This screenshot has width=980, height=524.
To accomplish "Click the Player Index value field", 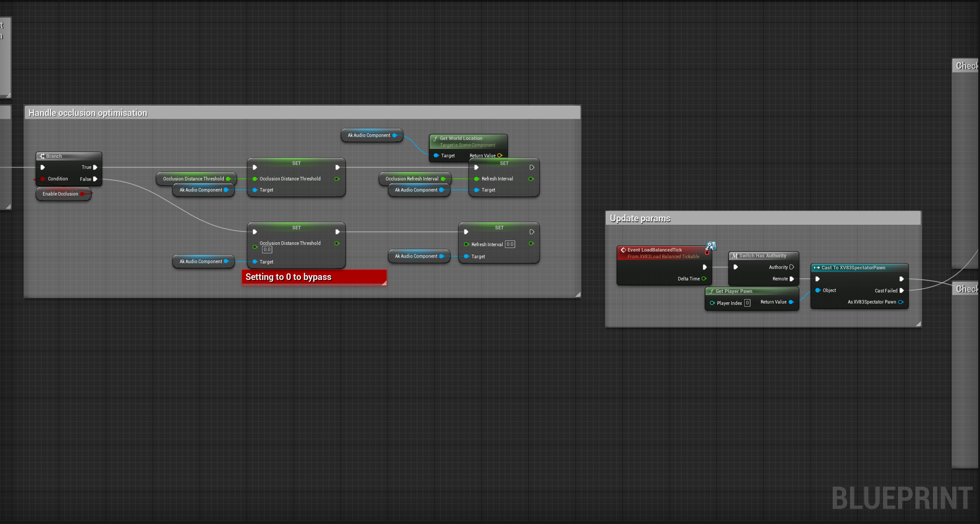I will coord(747,303).
